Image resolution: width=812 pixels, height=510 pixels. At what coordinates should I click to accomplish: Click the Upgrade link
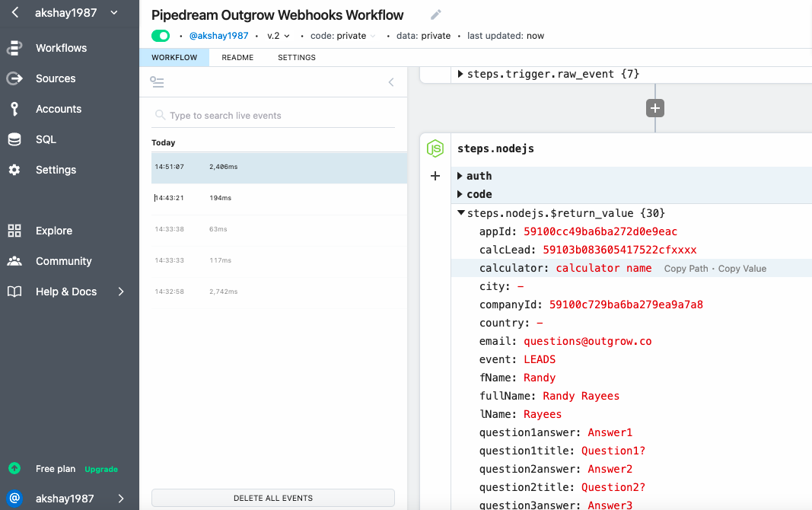101,469
